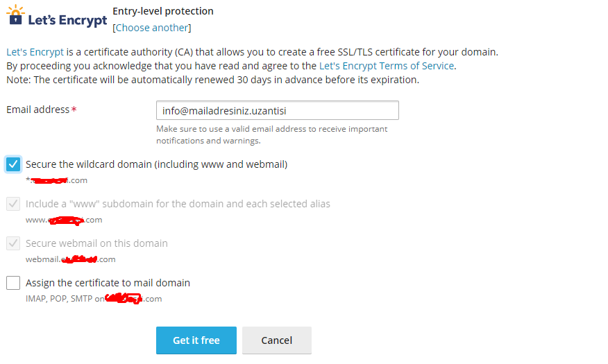608x364 pixels.
Task: Click the Let's Encrypt padlock logo icon
Action: [15, 15]
